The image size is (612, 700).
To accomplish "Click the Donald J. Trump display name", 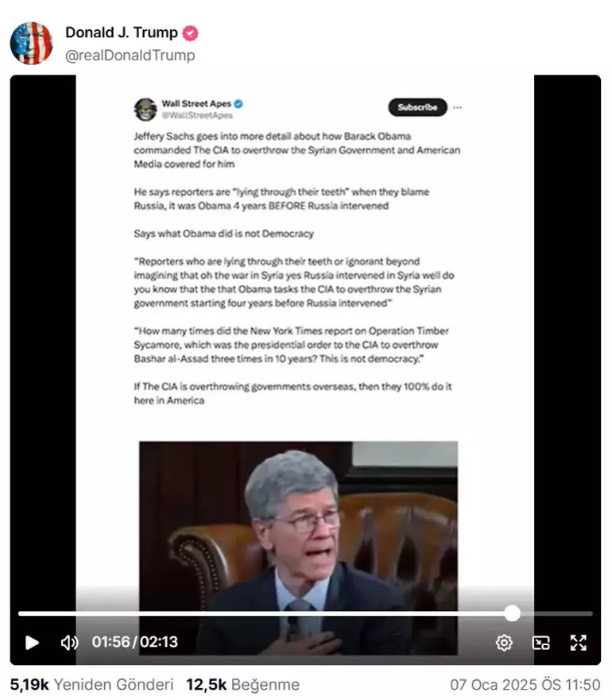I will coord(122,33).
